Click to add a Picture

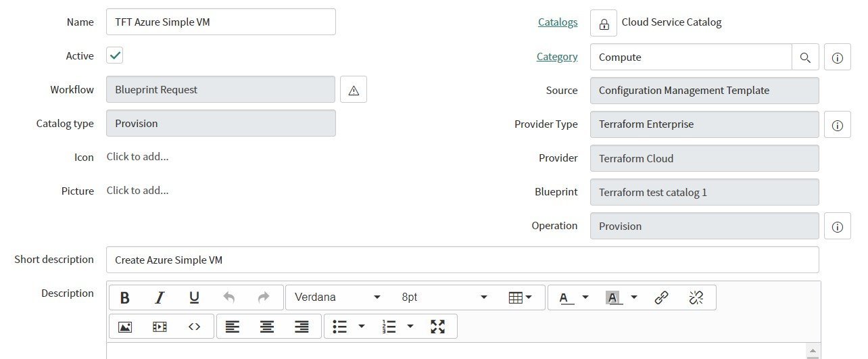(138, 191)
